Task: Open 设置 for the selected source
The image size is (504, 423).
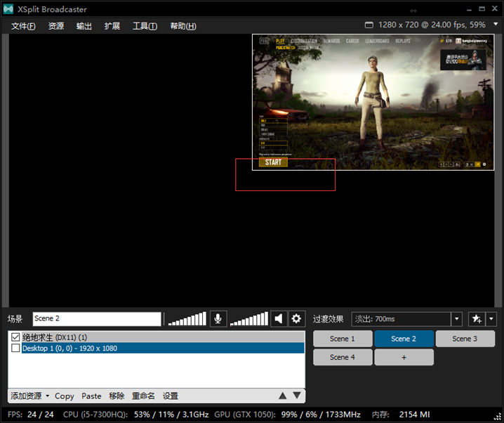Action: (x=171, y=396)
